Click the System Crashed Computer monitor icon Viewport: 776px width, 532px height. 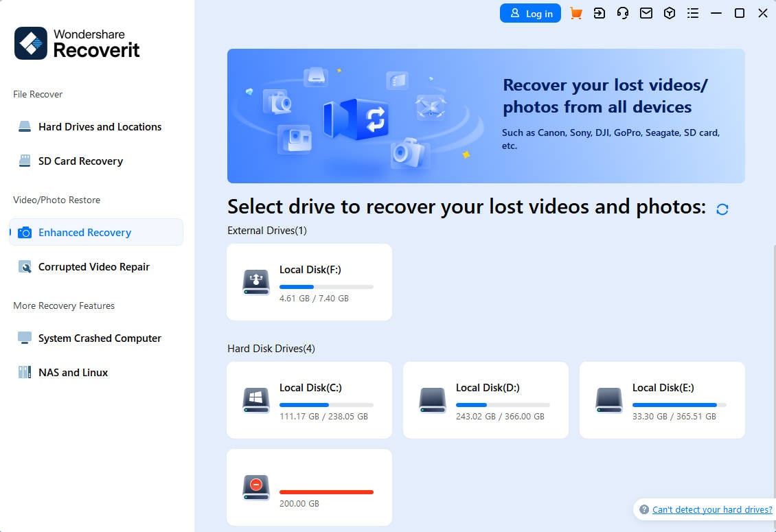click(25, 338)
